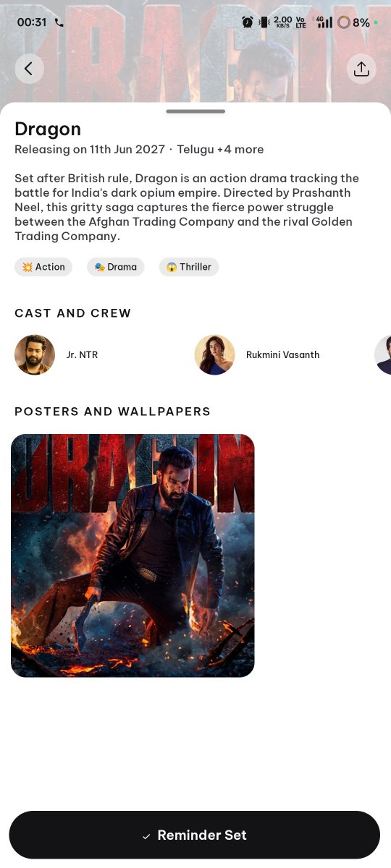Image resolution: width=391 pixels, height=868 pixels.
Task: Go back using the arrow icon
Action: point(29,69)
